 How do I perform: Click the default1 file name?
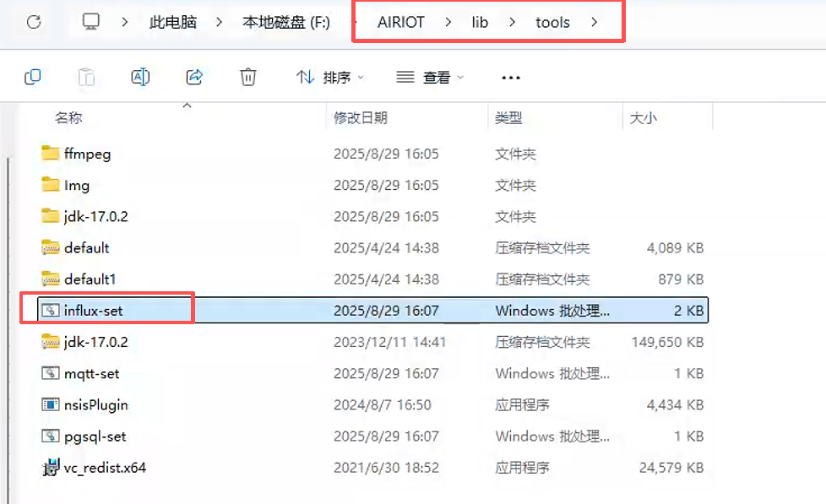90,279
